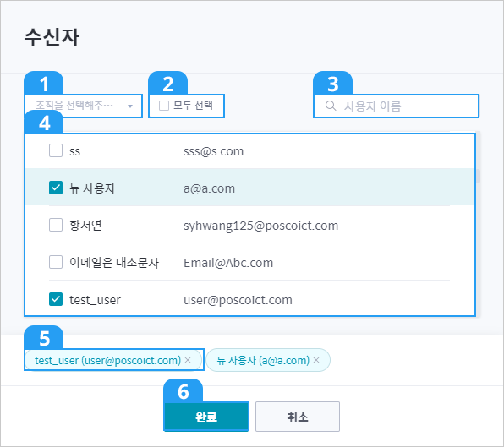Viewport: 504px width, 447px height.
Task: Uncheck the 뉴 사용자 checkbox
Action: (x=56, y=188)
